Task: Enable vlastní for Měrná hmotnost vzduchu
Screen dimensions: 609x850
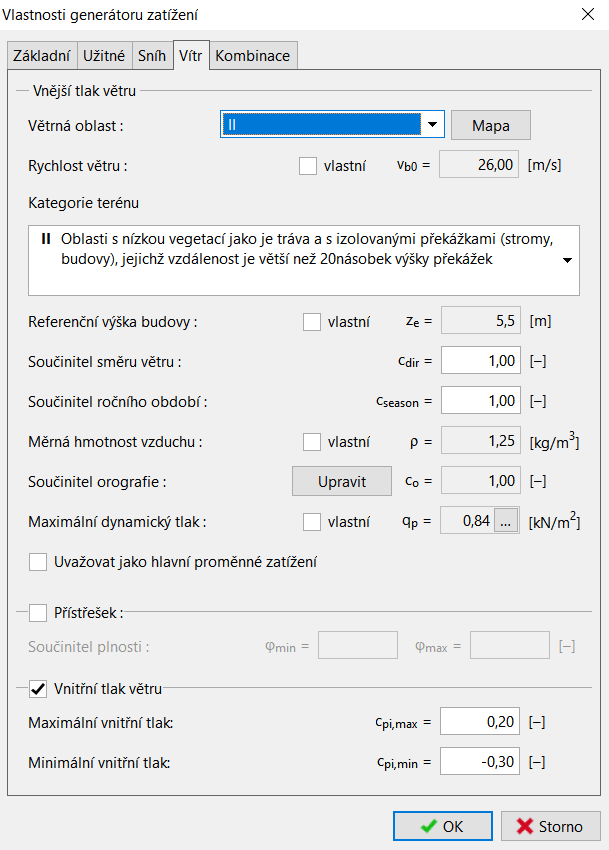Action: [312, 442]
